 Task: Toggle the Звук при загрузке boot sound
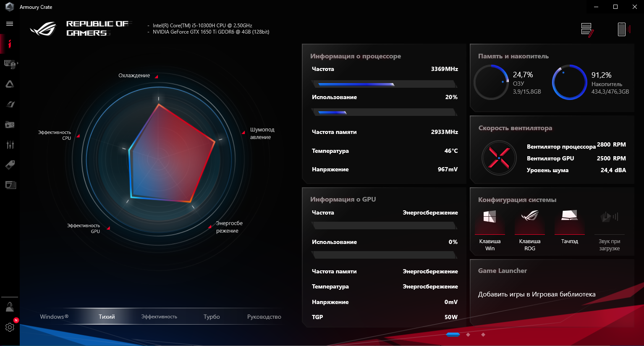(x=610, y=230)
